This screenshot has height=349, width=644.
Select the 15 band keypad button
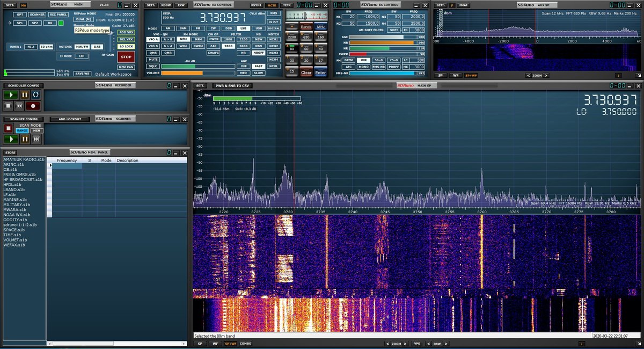click(291, 72)
